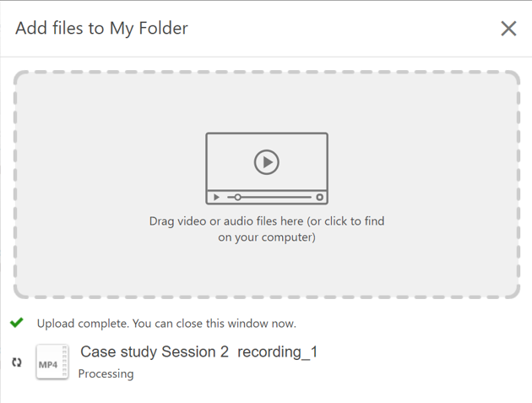Click the word "recording_1" in the file name

click(x=277, y=352)
